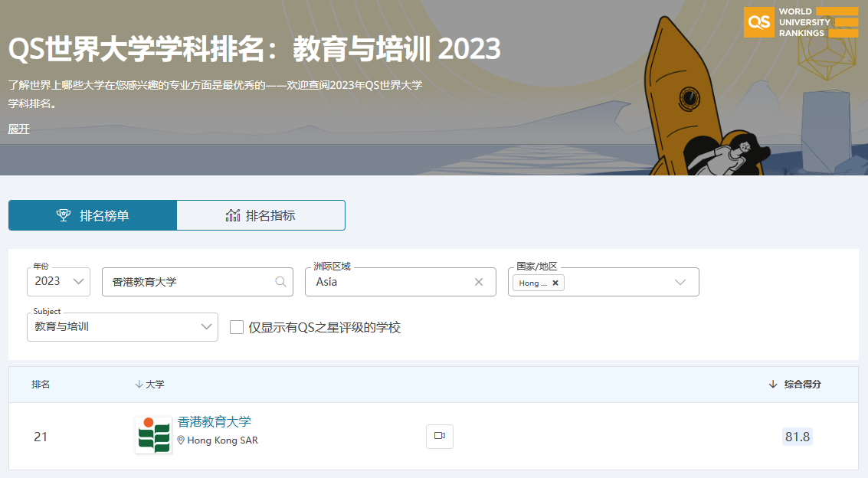
Task: Click the search magnifier icon in university field
Action: [x=280, y=282]
